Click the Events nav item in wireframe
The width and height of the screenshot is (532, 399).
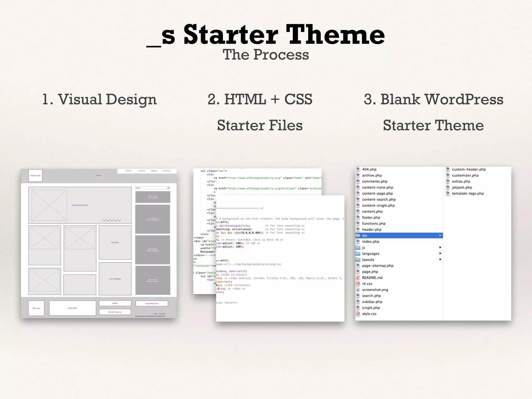click(142, 171)
